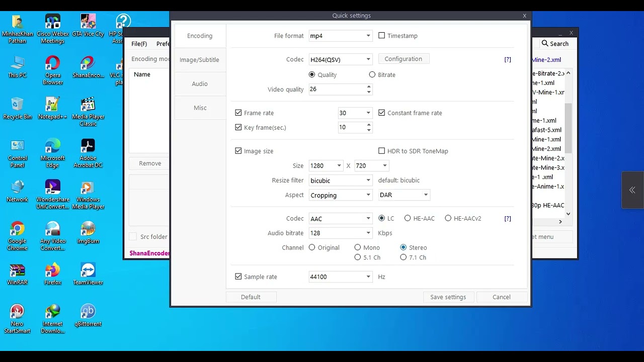Launch Microsoft Edge from the desktop
The height and width of the screenshot is (362, 644).
pyautogui.click(x=52, y=153)
